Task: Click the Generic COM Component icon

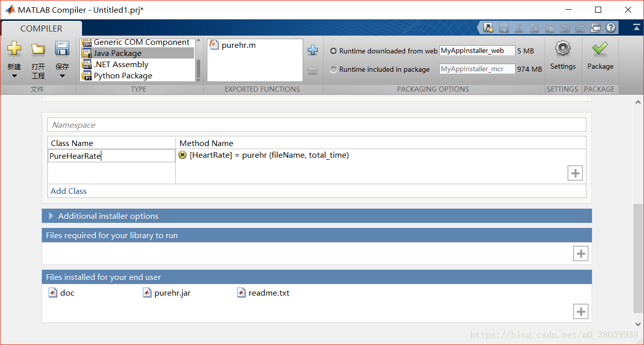Action: tap(87, 43)
